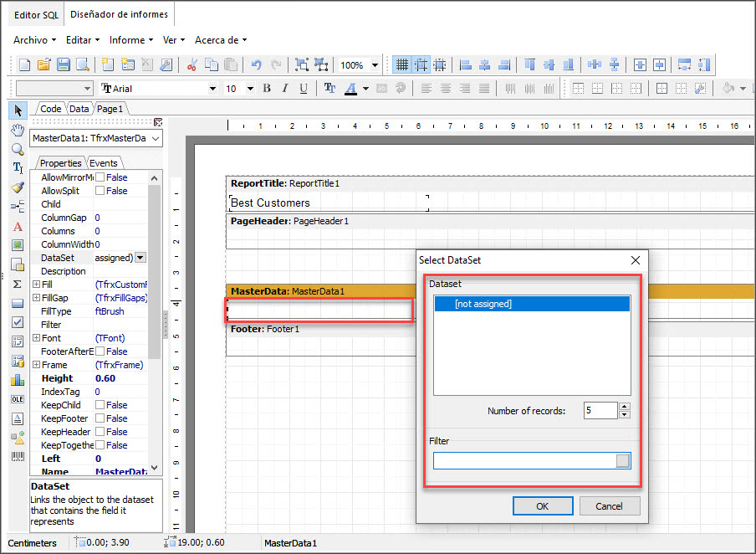Image resolution: width=756 pixels, height=554 pixels.
Task: Click the Open report folder icon
Action: [x=43, y=64]
